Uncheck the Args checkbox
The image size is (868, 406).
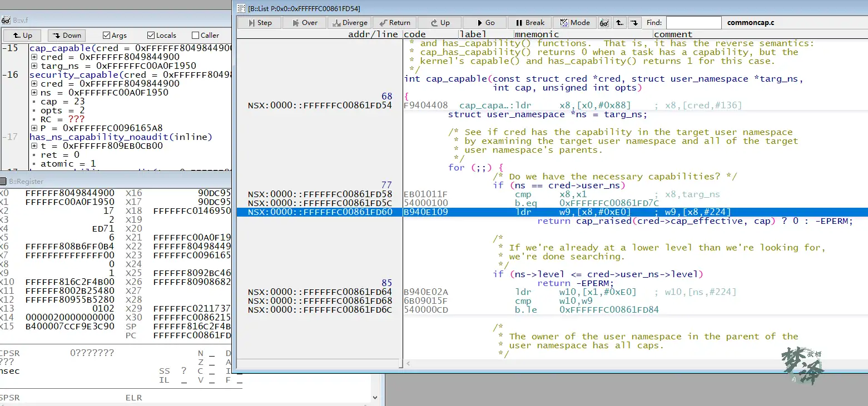coord(107,36)
